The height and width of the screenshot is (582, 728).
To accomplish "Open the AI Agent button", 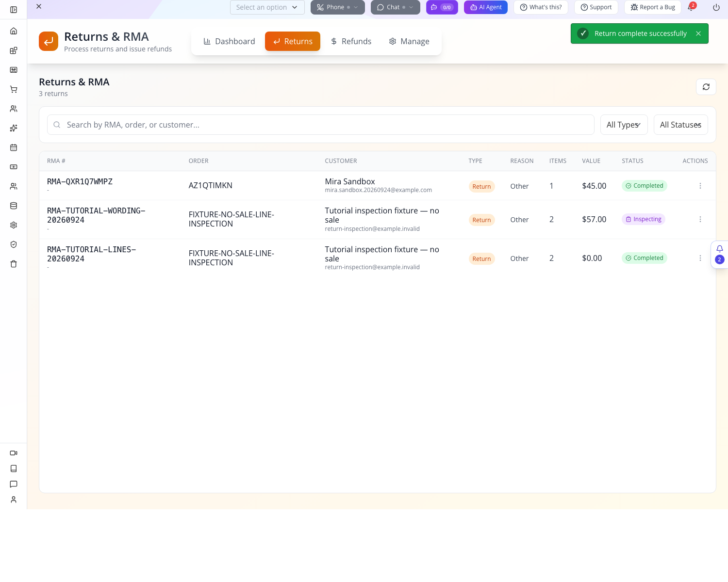I will (486, 7).
